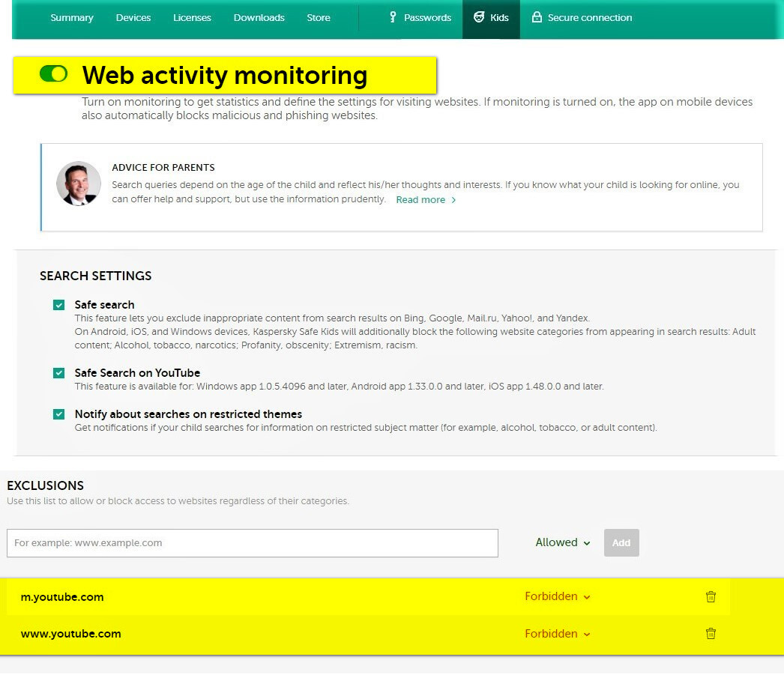784x675 pixels.
Task: Open the Downloads tab
Action: click(x=259, y=17)
